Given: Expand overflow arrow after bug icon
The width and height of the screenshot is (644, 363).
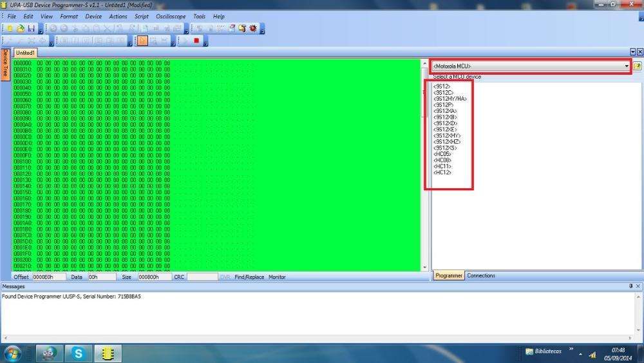Looking at the screenshot, I should [x=263, y=30].
